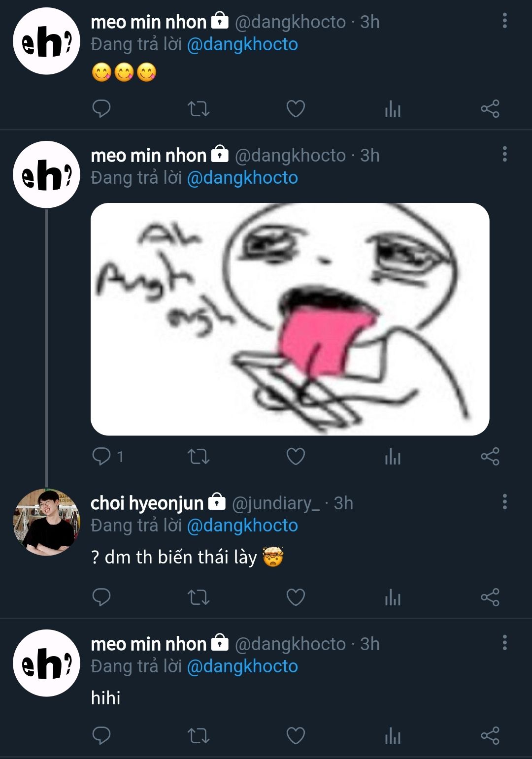Share the three-emoji tweet
Viewport: 532px width, 759px height.
(x=490, y=108)
